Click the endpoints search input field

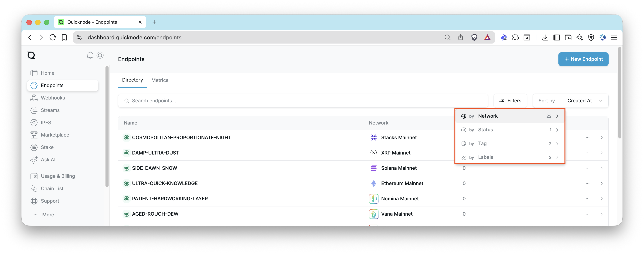pyautogui.click(x=250, y=101)
